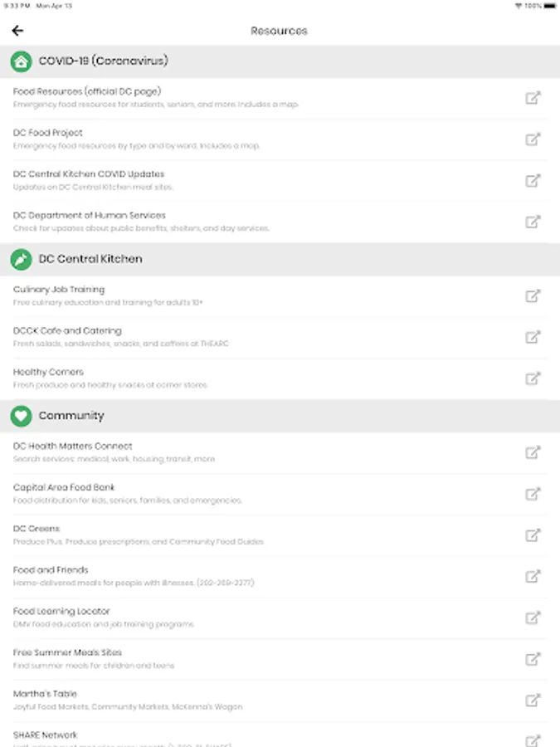Open external link icon for DC Greens

(533, 535)
